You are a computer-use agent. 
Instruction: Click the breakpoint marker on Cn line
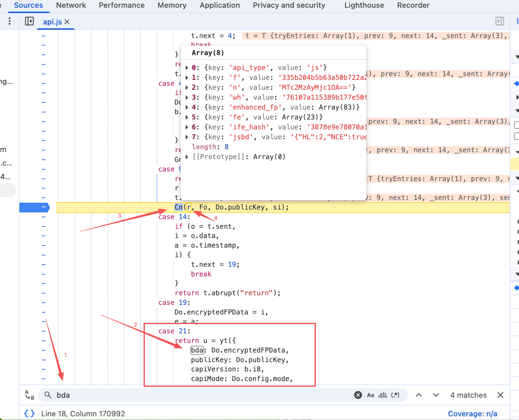click(x=35, y=207)
